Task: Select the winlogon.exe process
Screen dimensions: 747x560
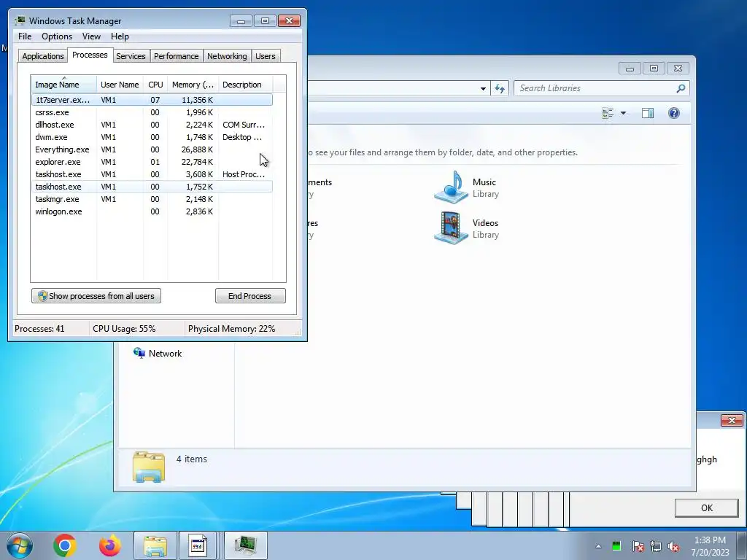Action: (x=152, y=211)
